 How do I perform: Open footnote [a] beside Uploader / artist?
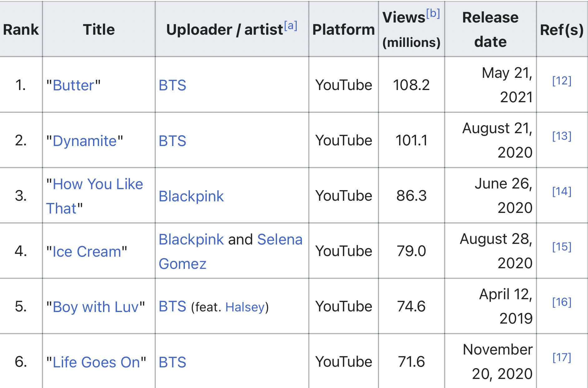(290, 25)
